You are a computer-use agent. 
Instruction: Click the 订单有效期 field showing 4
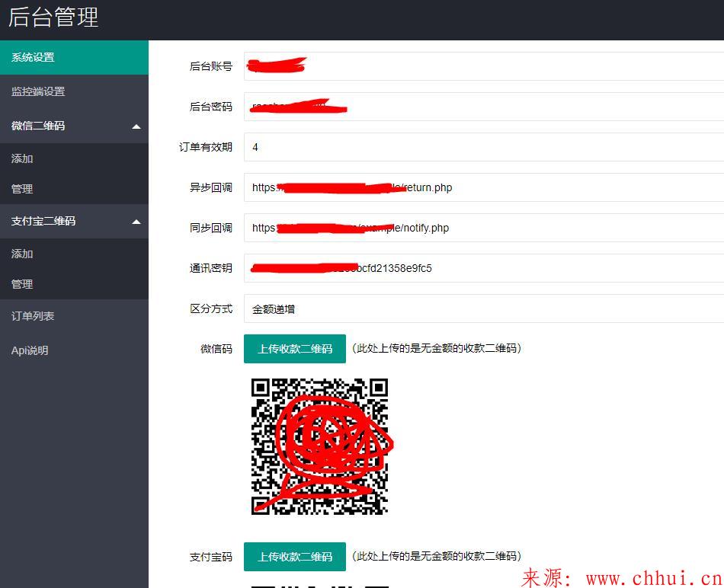click(x=484, y=147)
